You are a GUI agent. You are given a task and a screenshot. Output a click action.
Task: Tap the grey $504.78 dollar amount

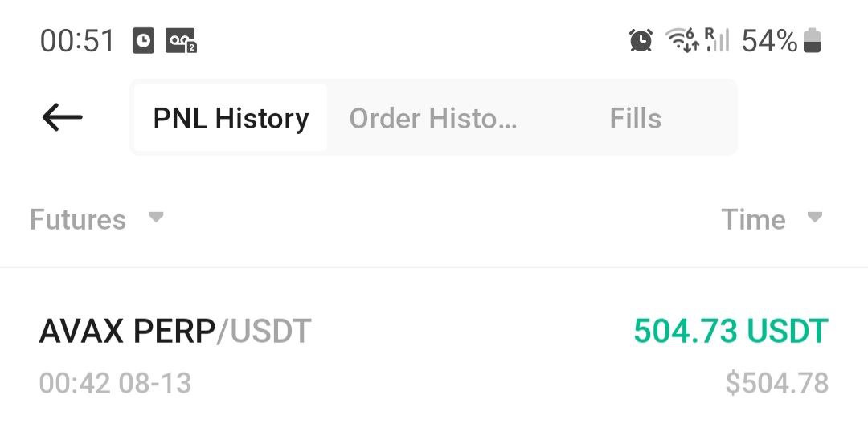click(776, 383)
